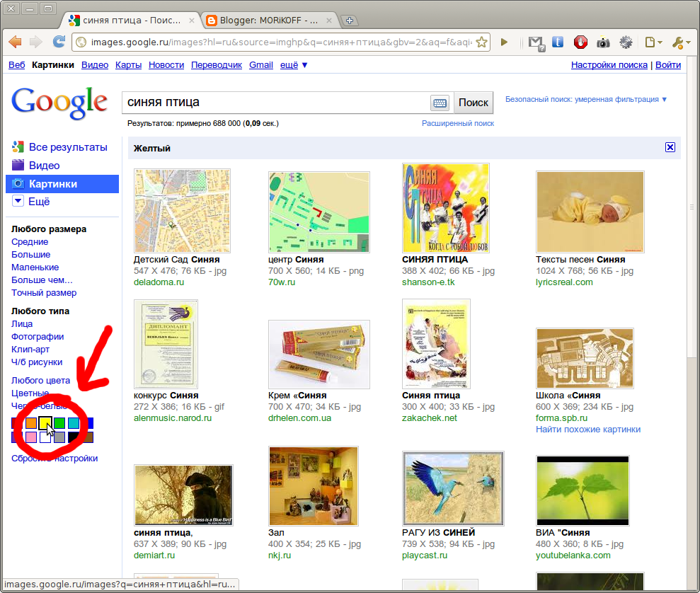Bookmark page using the star icon
This screenshot has height=593, width=700.
click(482, 42)
